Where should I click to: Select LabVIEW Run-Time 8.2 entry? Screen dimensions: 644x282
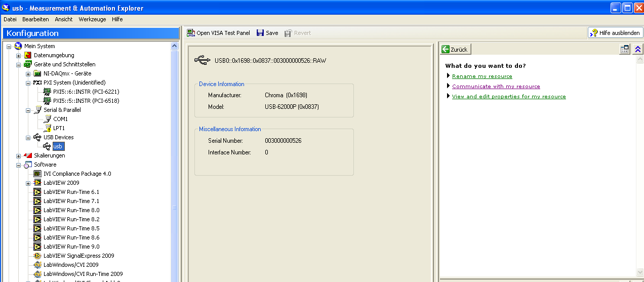point(71,219)
